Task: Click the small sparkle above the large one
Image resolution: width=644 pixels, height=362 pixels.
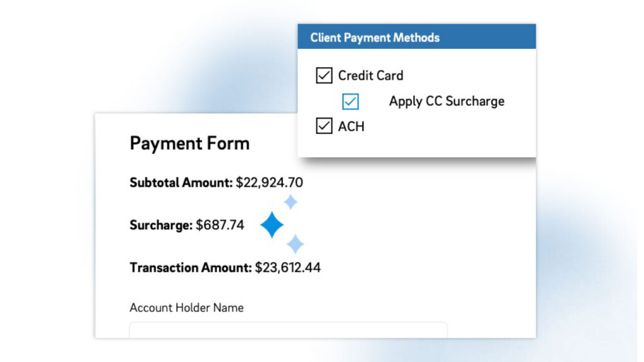Action: [x=290, y=202]
